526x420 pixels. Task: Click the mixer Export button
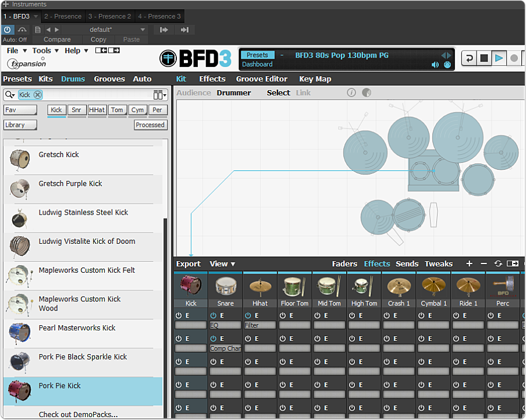coord(189,264)
